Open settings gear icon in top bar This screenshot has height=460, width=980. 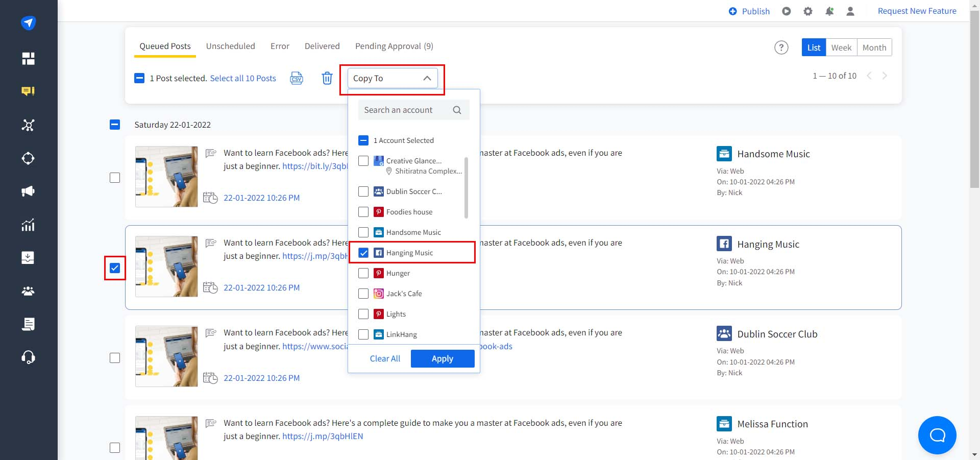[x=808, y=11]
